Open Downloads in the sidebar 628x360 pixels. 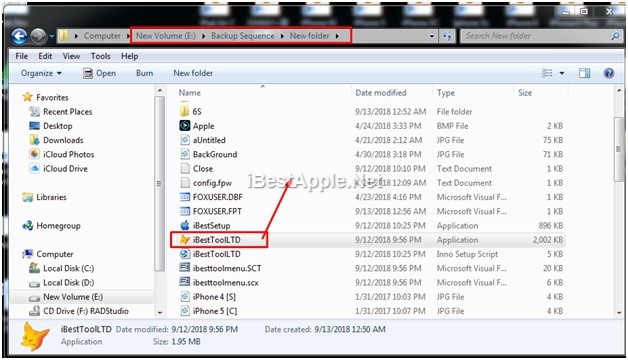(x=63, y=140)
